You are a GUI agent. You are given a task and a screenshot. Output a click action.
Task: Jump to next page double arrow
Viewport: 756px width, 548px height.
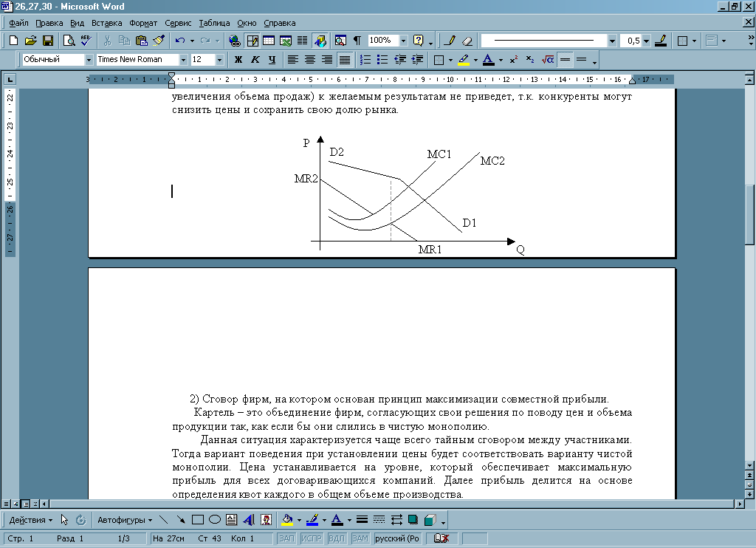750,494
